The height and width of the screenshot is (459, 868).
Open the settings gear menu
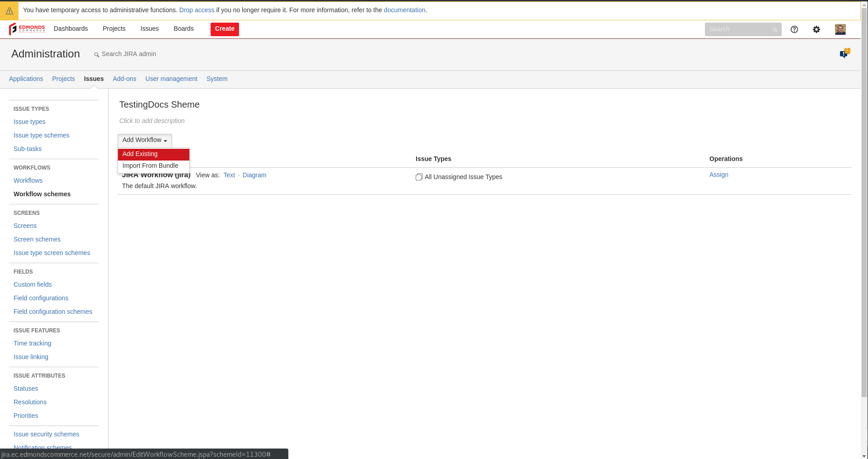coord(816,29)
